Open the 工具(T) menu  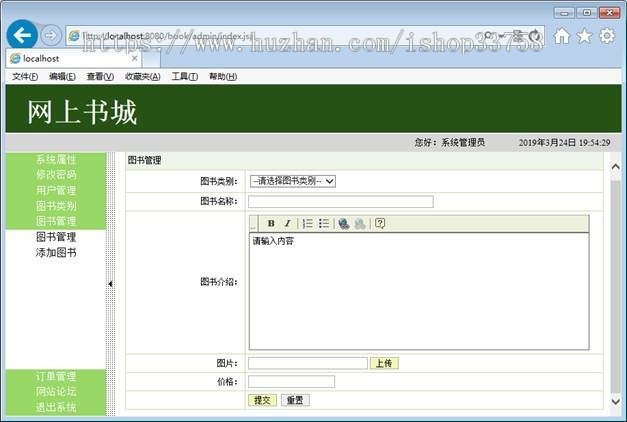point(184,76)
